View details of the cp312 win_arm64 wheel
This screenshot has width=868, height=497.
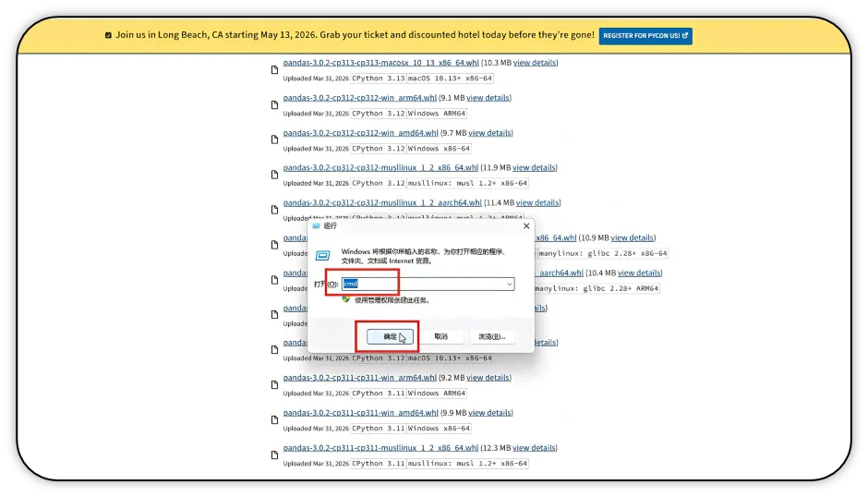(x=488, y=98)
